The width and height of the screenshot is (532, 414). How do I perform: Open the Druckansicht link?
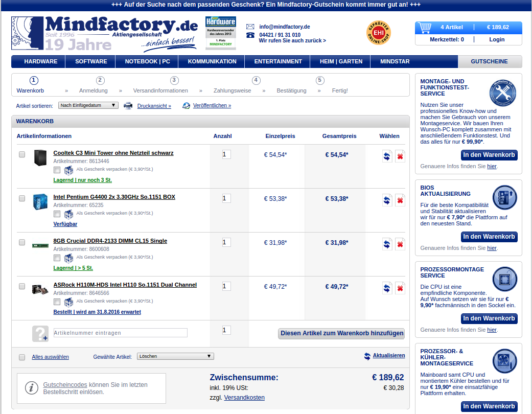(154, 106)
